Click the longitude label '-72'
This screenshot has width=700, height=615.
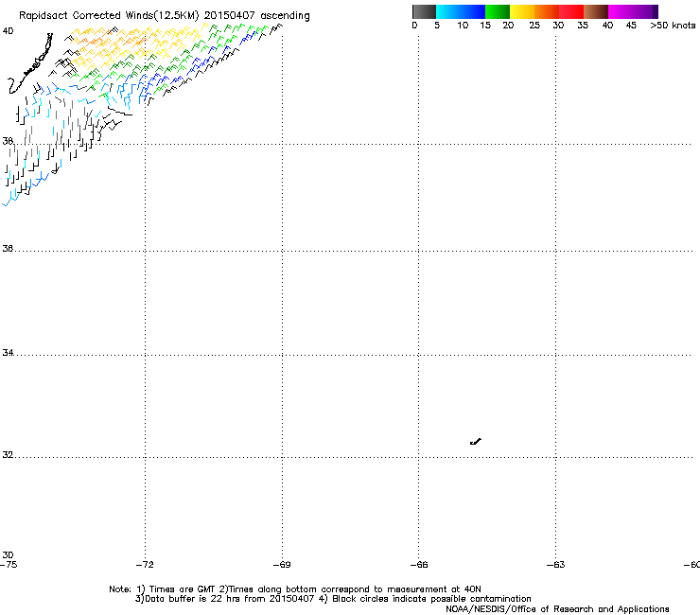click(145, 565)
